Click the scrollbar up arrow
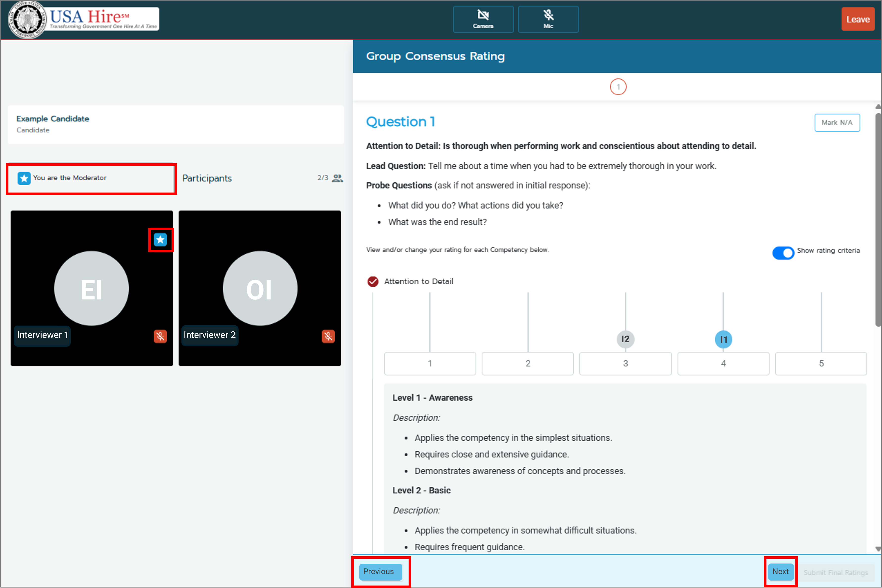 coord(878,107)
